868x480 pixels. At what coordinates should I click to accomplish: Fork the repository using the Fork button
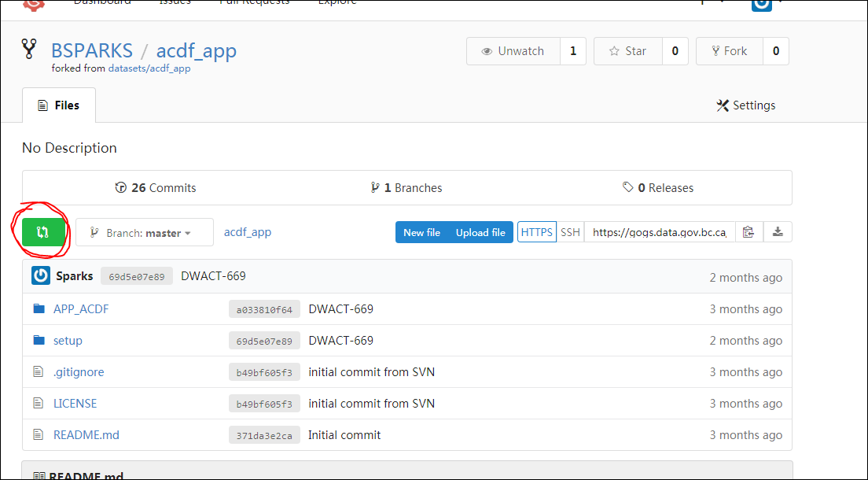(x=729, y=51)
